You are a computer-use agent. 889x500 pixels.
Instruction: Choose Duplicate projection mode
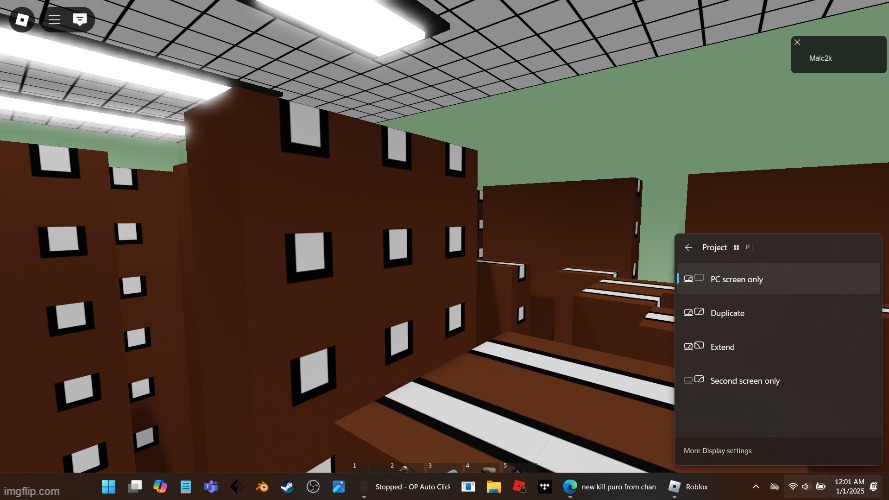click(778, 313)
